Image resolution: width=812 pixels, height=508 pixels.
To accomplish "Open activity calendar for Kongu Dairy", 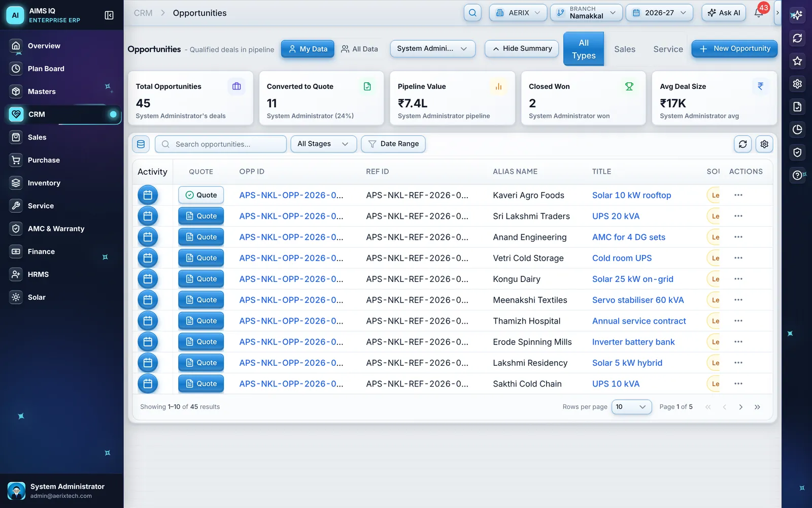I will pos(148,279).
